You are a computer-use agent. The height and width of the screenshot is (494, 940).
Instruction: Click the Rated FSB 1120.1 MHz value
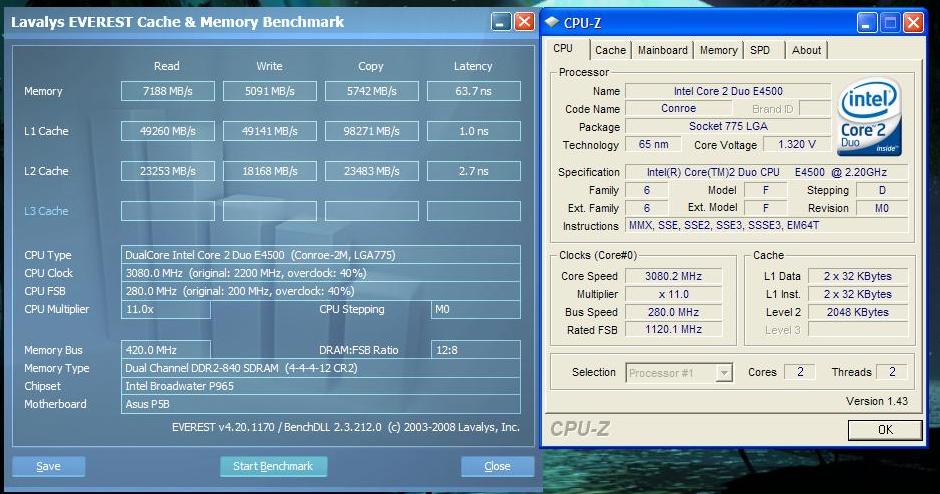click(673, 330)
